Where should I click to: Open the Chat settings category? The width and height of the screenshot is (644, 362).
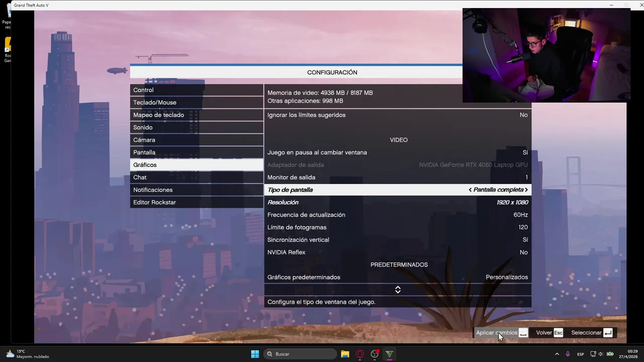click(196, 177)
